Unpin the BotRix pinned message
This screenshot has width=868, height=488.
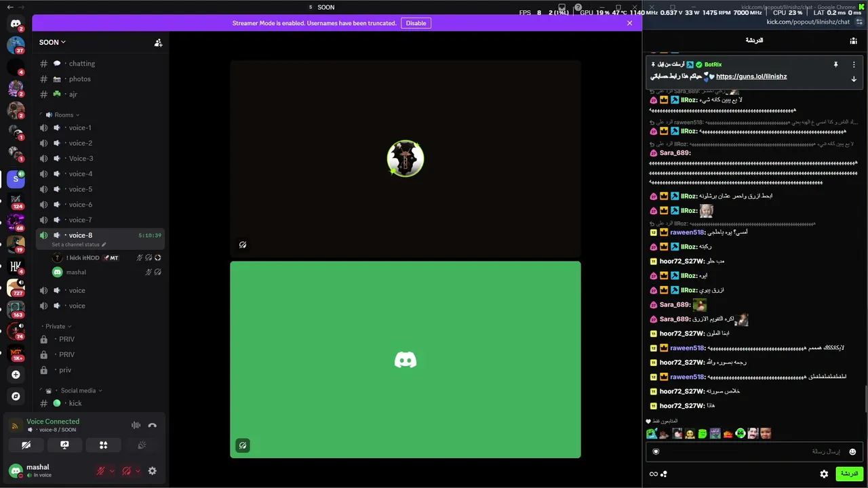(836, 64)
